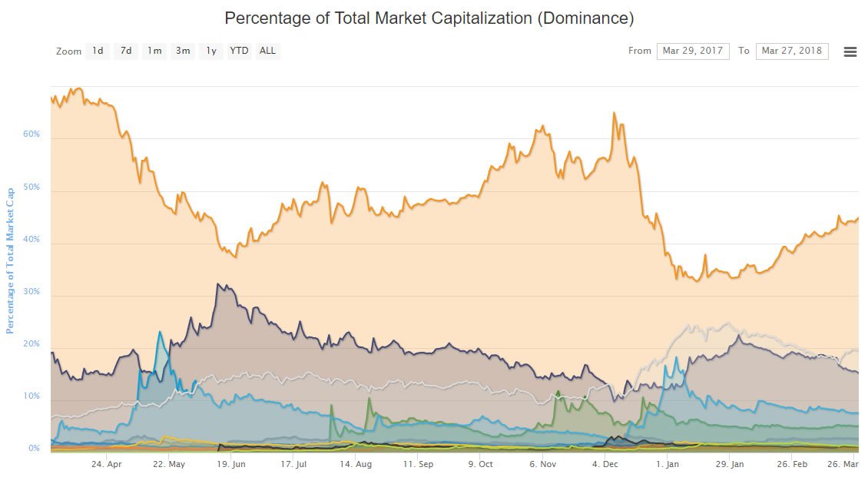The image size is (868, 484).
Task: Set zoom range to 7d
Action: [126, 51]
